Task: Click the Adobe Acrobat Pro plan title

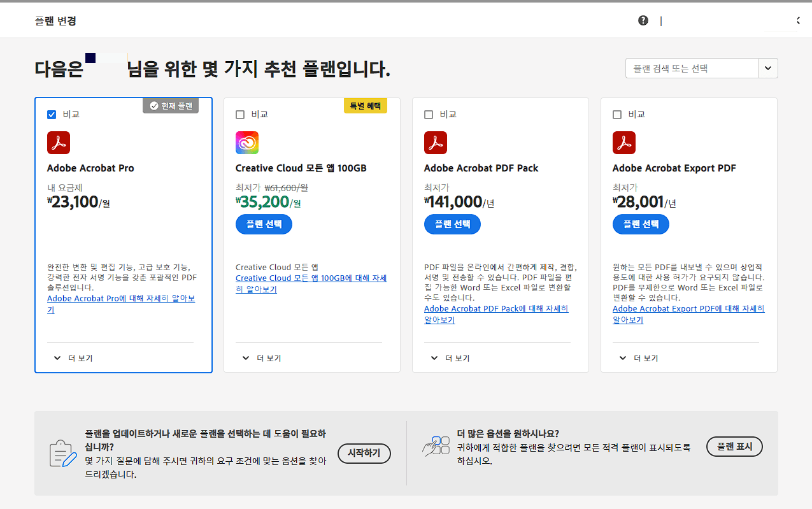Action: [90, 168]
